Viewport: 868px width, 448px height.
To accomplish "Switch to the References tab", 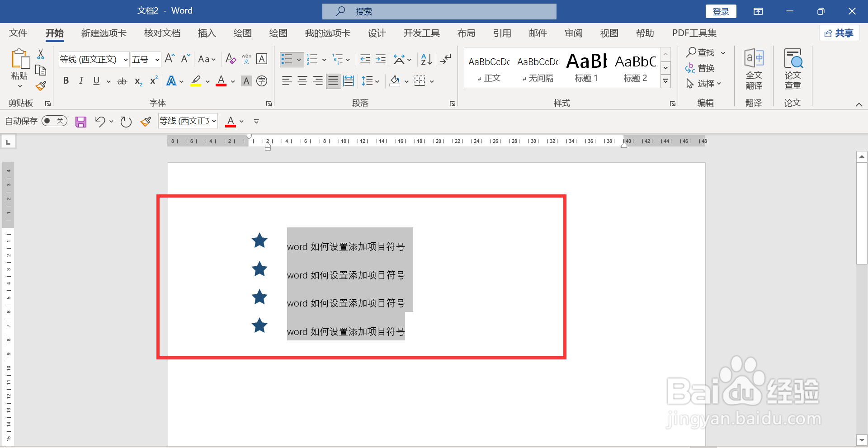I will point(502,33).
